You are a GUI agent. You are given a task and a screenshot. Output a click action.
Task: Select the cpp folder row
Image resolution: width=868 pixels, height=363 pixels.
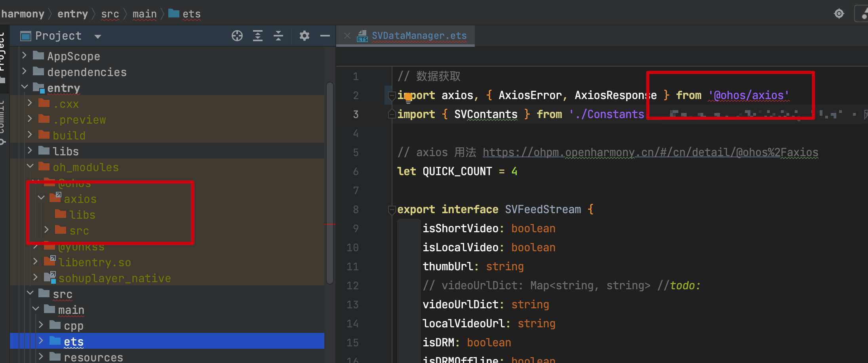(x=167, y=325)
